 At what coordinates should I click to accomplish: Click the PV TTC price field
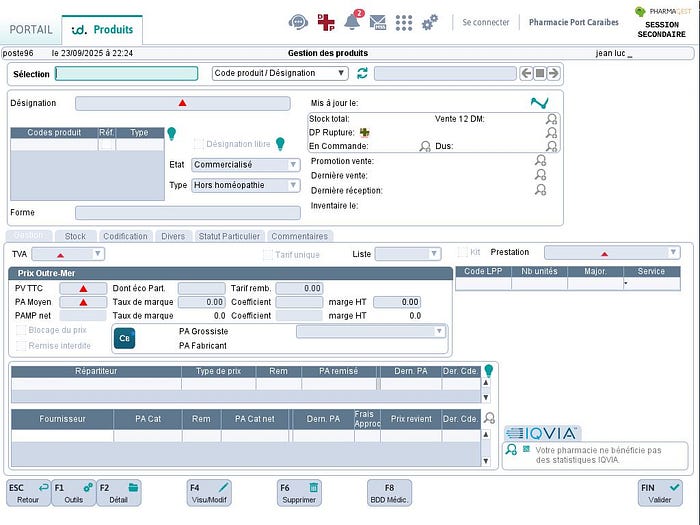pyautogui.click(x=83, y=288)
